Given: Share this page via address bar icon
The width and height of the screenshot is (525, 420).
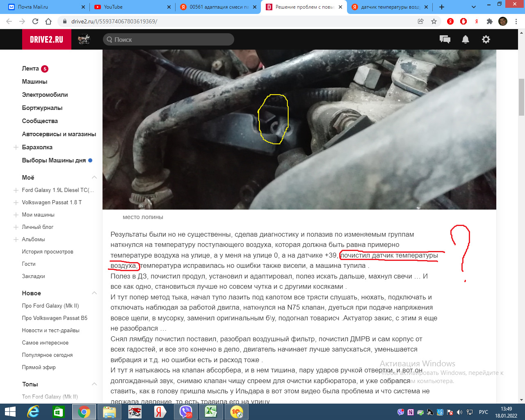Looking at the screenshot, I should pyautogui.click(x=421, y=21).
